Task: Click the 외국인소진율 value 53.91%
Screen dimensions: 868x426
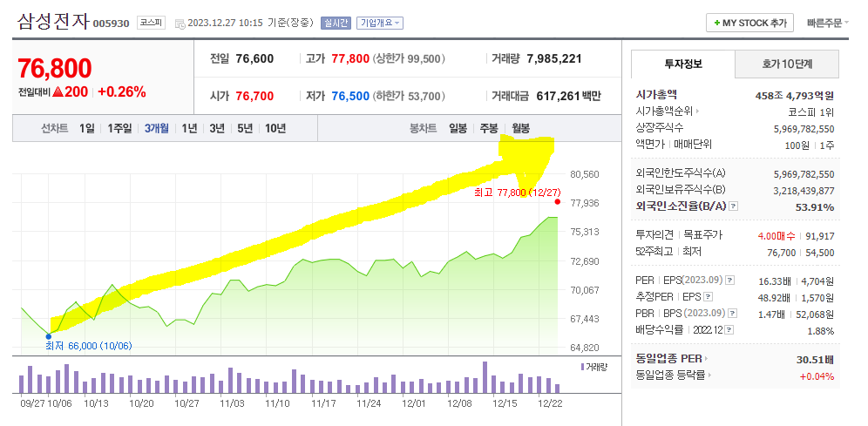Action: tap(816, 207)
